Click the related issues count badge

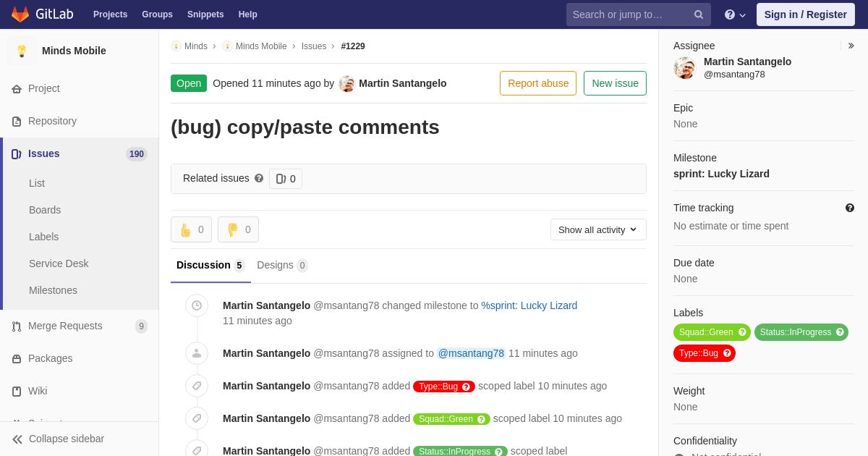click(x=286, y=179)
